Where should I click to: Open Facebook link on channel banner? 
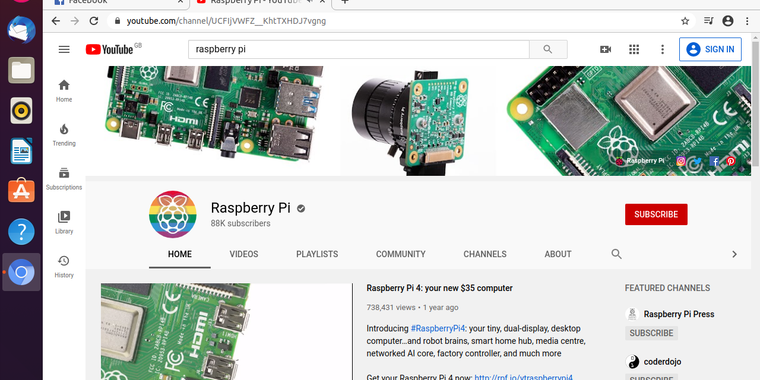[x=714, y=161]
